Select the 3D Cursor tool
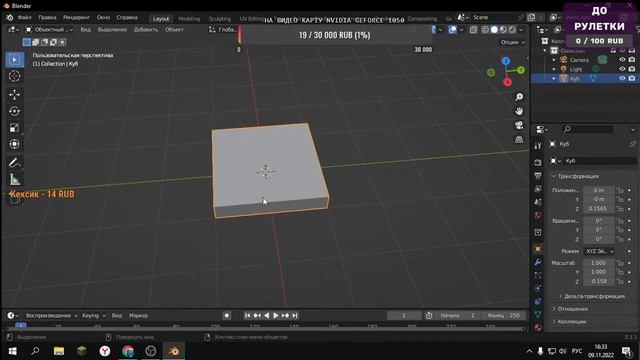Image resolution: width=640 pixels, height=360 pixels. pyautogui.click(x=15, y=76)
